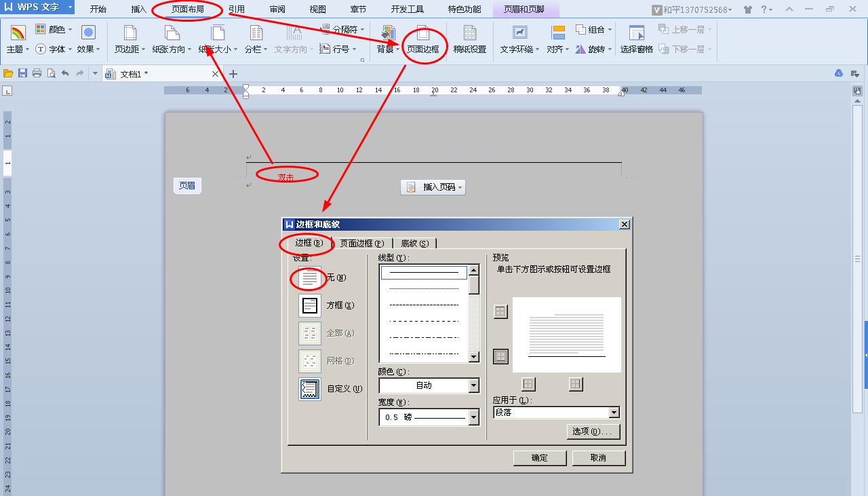
Task: Switch to the 边框(B) dialog tab
Action: tap(309, 242)
